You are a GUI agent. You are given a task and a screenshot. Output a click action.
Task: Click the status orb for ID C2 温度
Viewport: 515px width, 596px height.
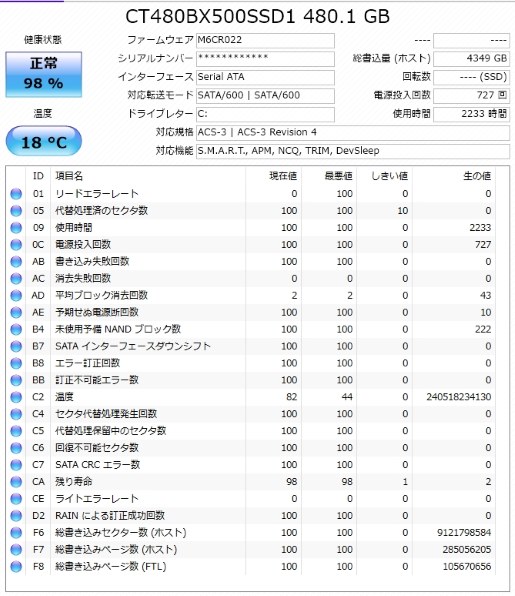(16, 397)
